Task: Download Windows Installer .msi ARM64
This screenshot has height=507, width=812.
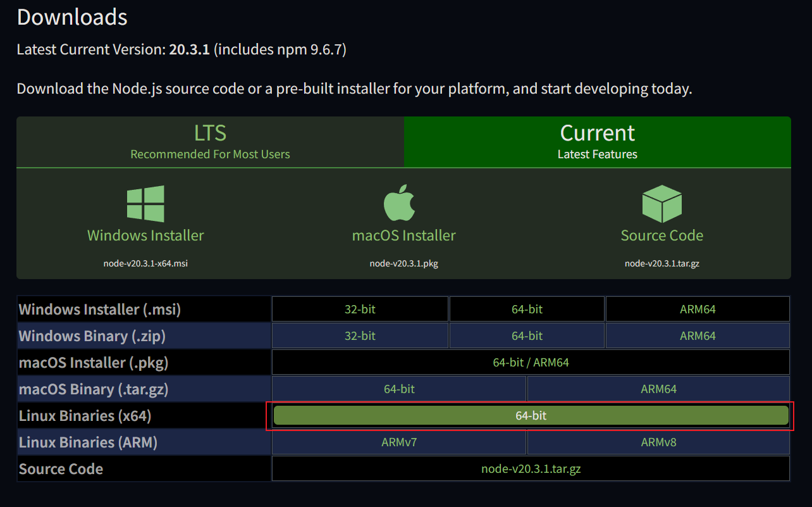Action: [698, 310]
